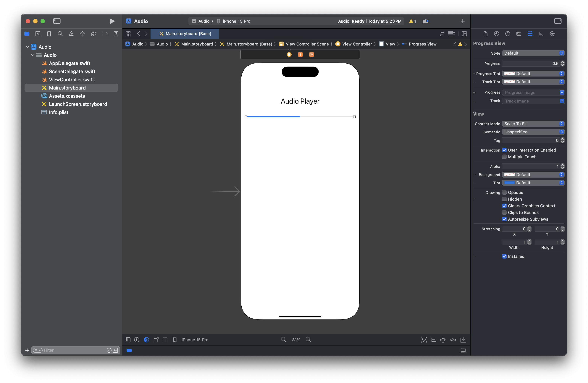Click View Controller Scene in breadcrumb
588x383 pixels.
307,44
